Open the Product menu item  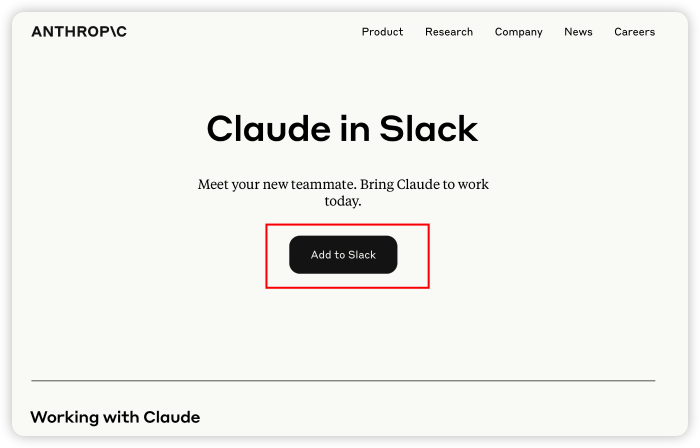(382, 32)
